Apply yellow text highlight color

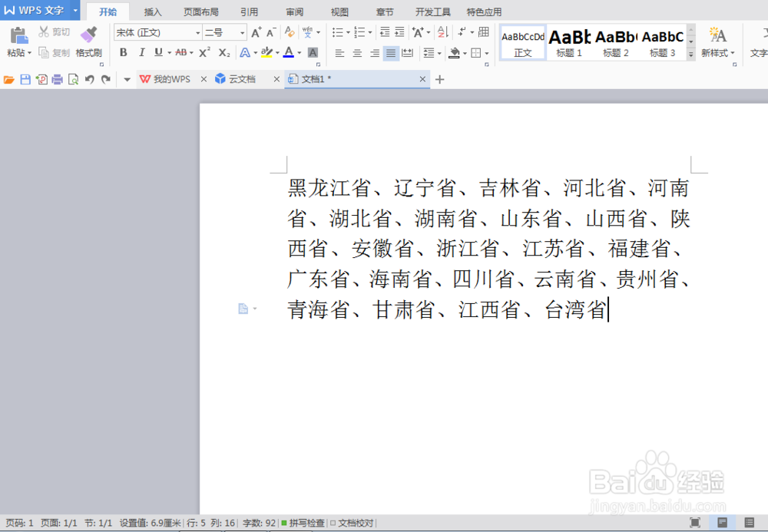point(266,52)
